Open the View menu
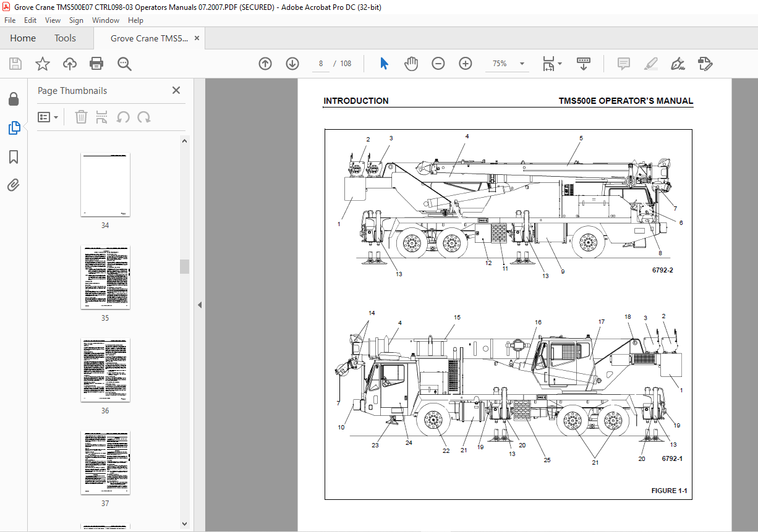The height and width of the screenshot is (532, 758). click(53, 20)
